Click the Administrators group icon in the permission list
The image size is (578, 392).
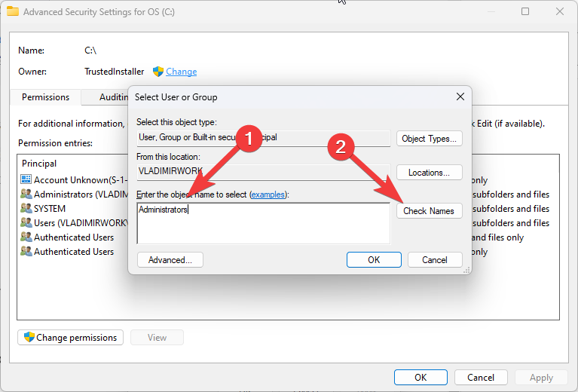coord(26,194)
